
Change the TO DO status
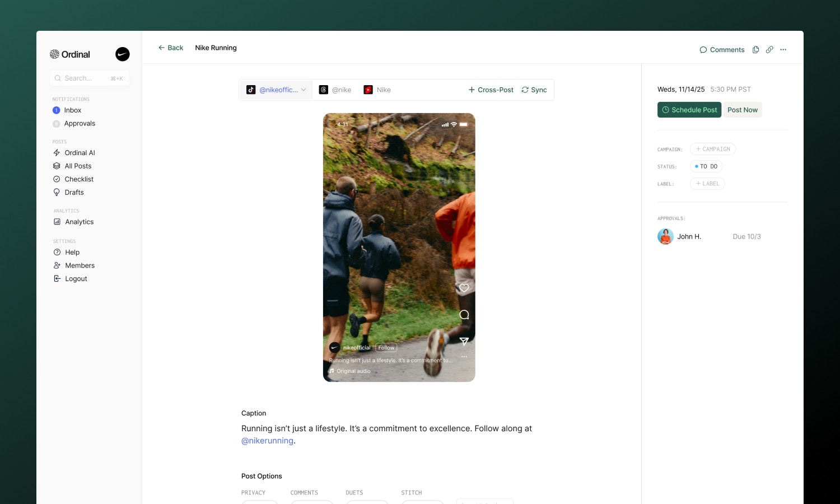(706, 166)
